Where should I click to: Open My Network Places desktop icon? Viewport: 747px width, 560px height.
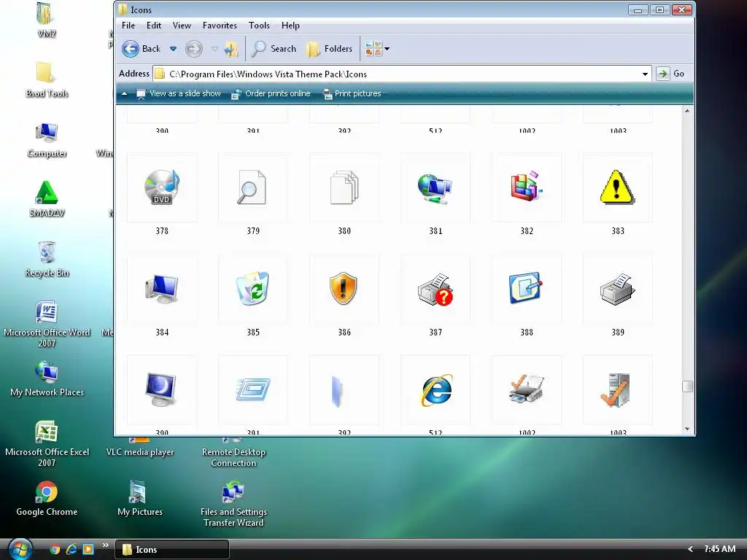(47, 379)
